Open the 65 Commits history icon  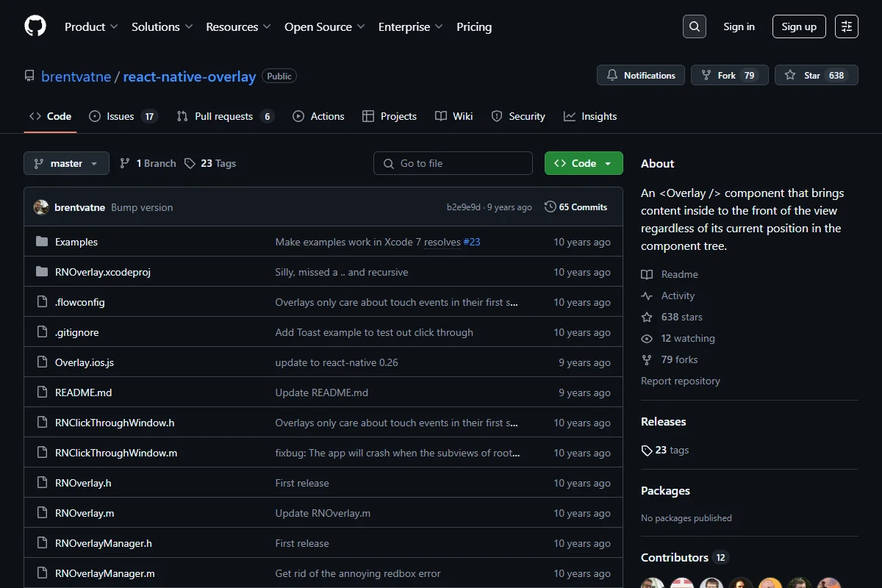click(550, 207)
